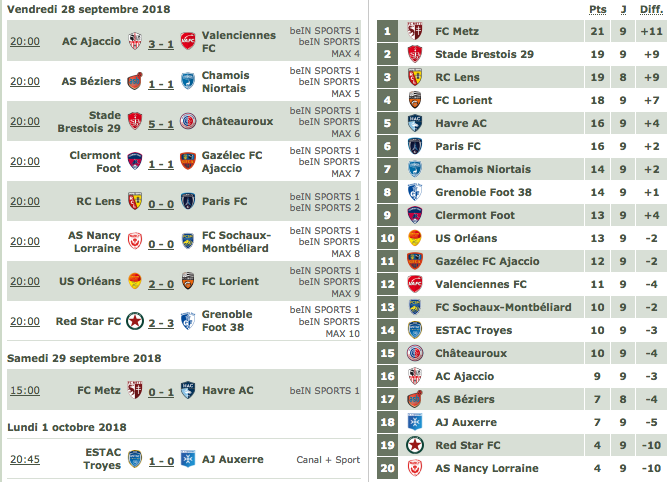Click the AJ Auxerre crest in rankings
Screen dimensions: 669x482
coord(415,422)
